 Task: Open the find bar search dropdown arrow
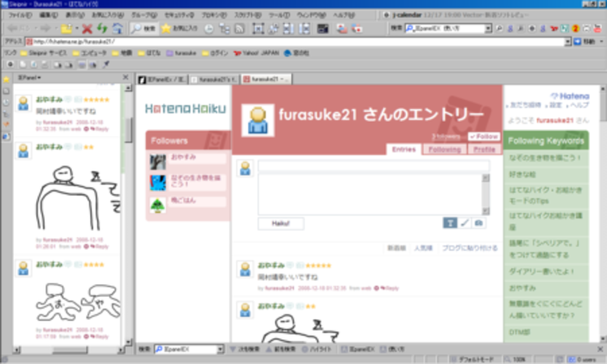[x=220, y=349]
